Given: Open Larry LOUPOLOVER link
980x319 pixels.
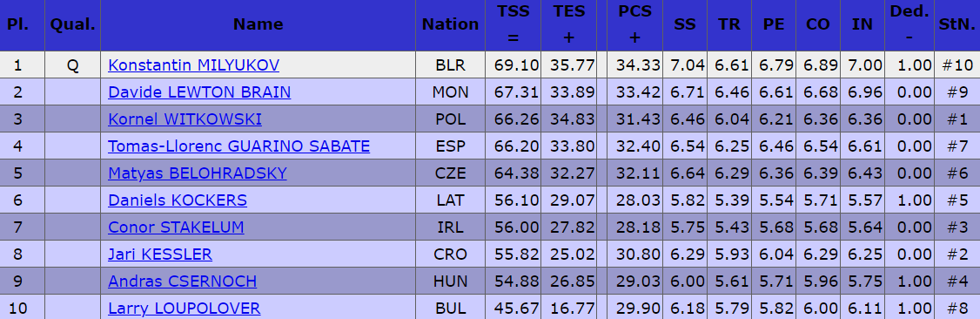Looking at the screenshot, I should 185,308.
